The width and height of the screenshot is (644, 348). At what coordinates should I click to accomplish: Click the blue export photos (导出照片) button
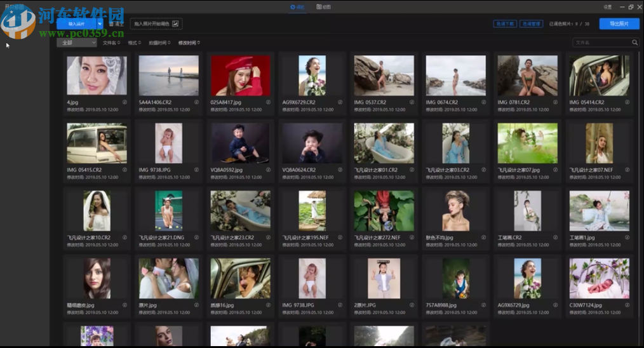pyautogui.click(x=619, y=23)
